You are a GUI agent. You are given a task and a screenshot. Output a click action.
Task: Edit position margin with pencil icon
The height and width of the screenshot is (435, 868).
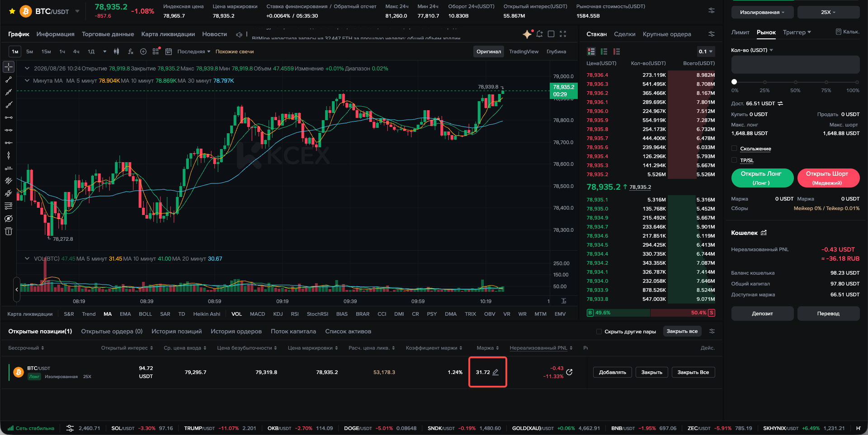tap(495, 372)
